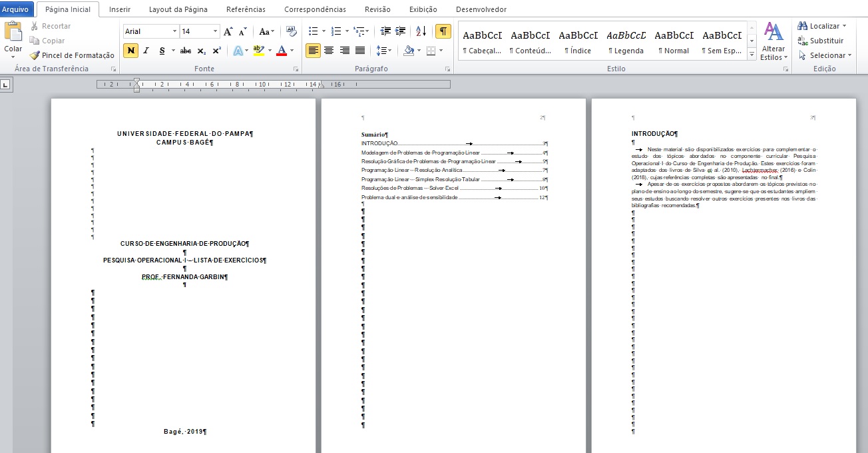Increase font size with grow font icon
Screen dimensions: 868x453
click(228, 31)
